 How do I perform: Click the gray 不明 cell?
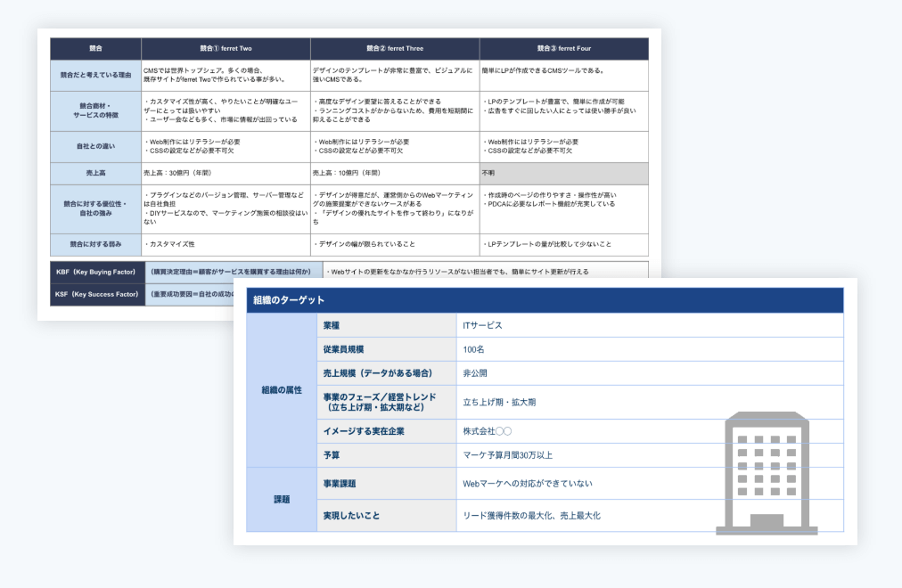pos(563,173)
